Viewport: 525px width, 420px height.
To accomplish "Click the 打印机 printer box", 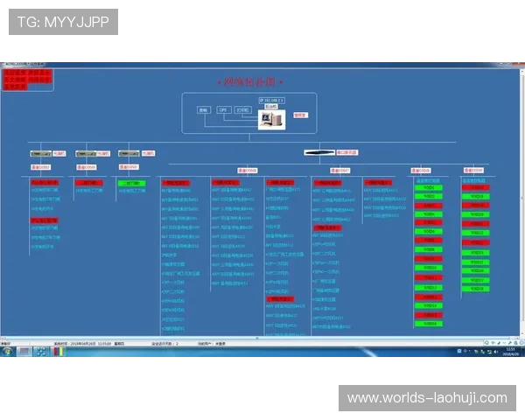I will point(241,111).
